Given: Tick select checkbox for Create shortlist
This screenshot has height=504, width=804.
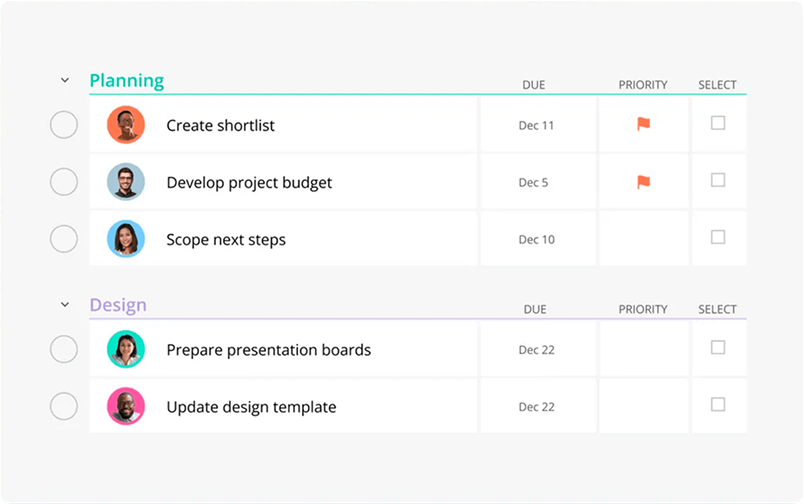Looking at the screenshot, I should pos(718,123).
